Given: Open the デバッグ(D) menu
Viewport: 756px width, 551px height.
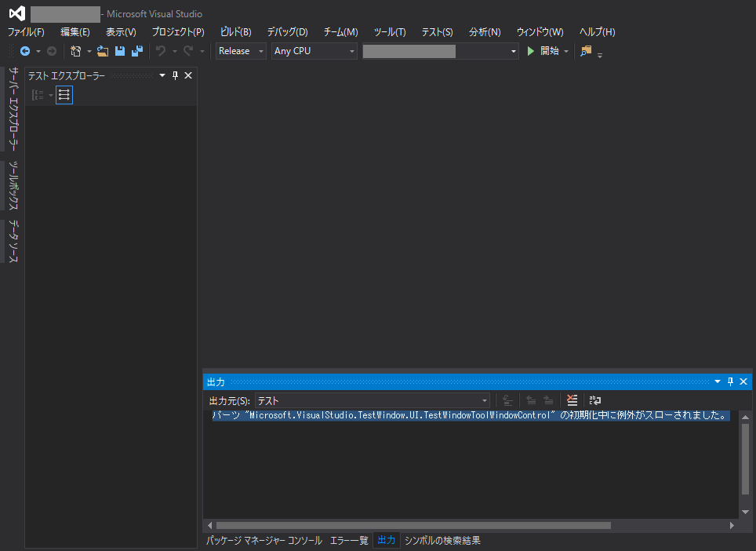Looking at the screenshot, I should tap(287, 32).
